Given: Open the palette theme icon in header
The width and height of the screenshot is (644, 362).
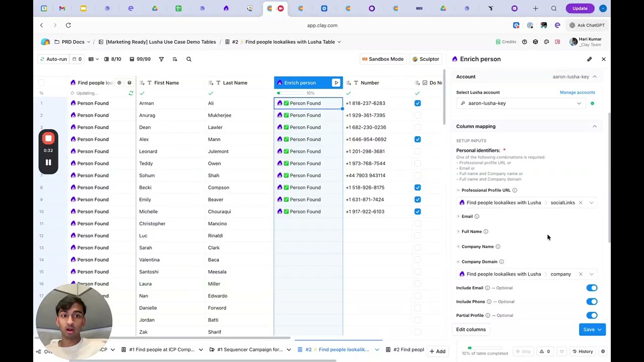Looking at the screenshot, I should pos(546,42).
